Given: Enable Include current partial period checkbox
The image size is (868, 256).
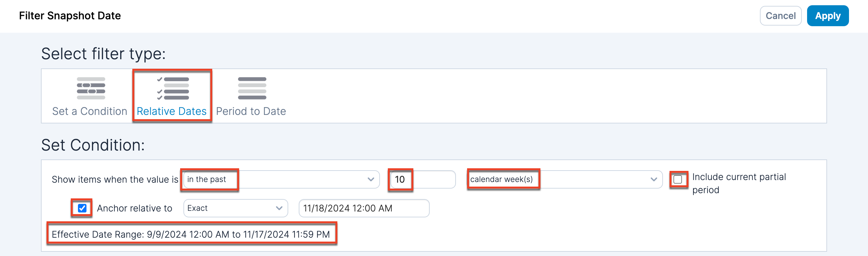Looking at the screenshot, I should tap(678, 179).
